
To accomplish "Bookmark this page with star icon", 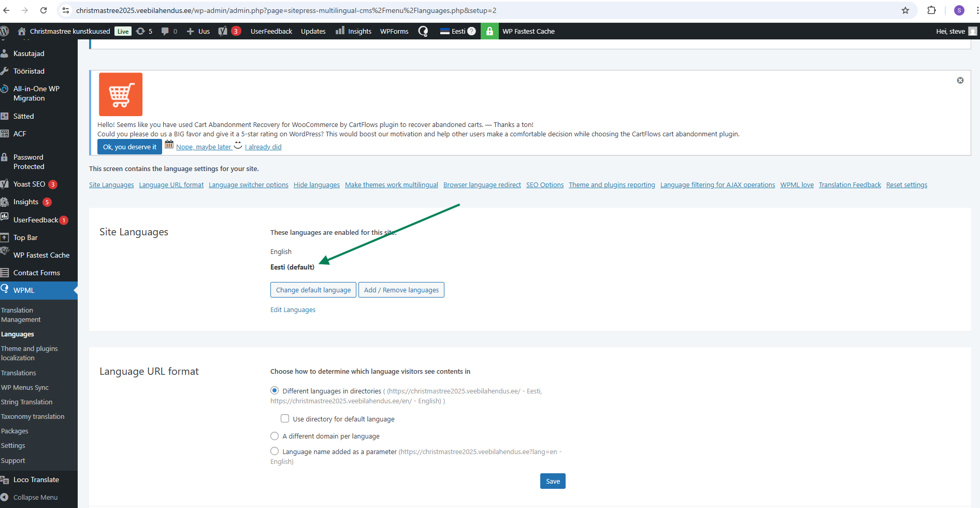I will [x=905, y=10].
